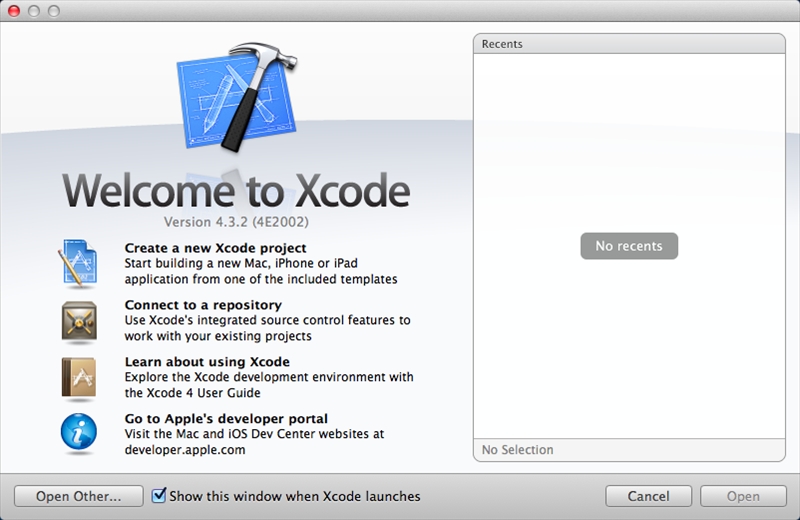Cancel the welcome window
The width and height of the screenshot is (800, 520).
(x=648, y=496)
